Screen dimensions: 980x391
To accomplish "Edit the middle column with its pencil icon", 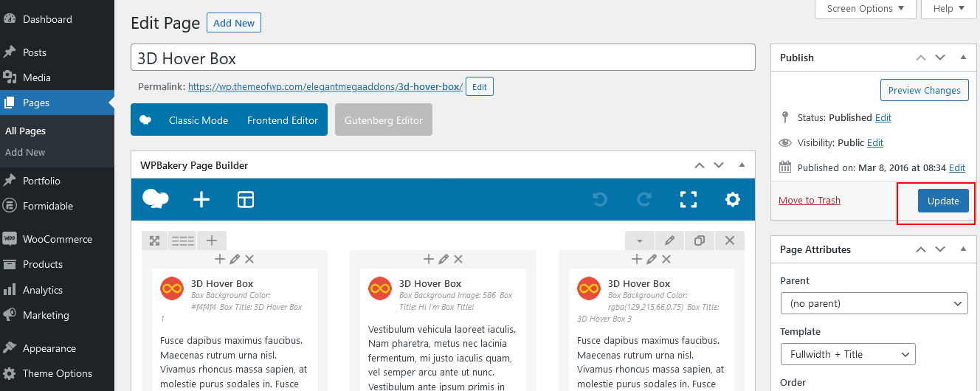I will click(x=444, y=259).
